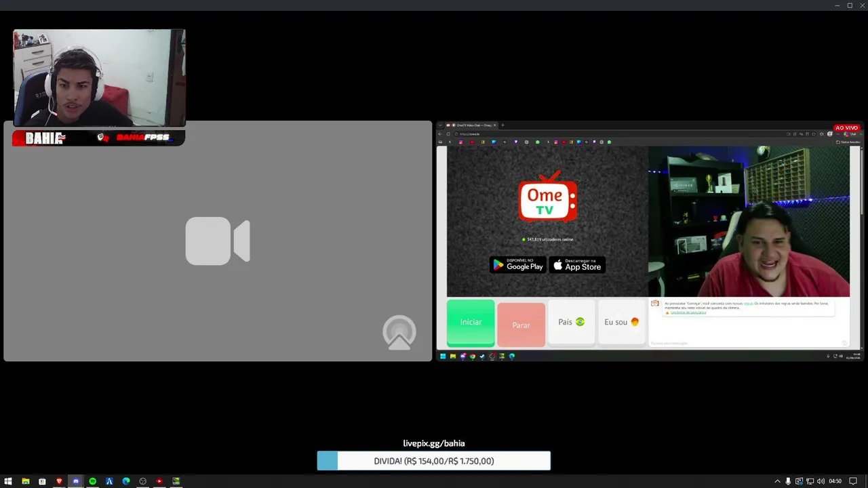Image resolution: width=868 pixels, height=488 pixels.
Task: Open File Explorer from the taskbar
Action: click(x=25, y=481)
